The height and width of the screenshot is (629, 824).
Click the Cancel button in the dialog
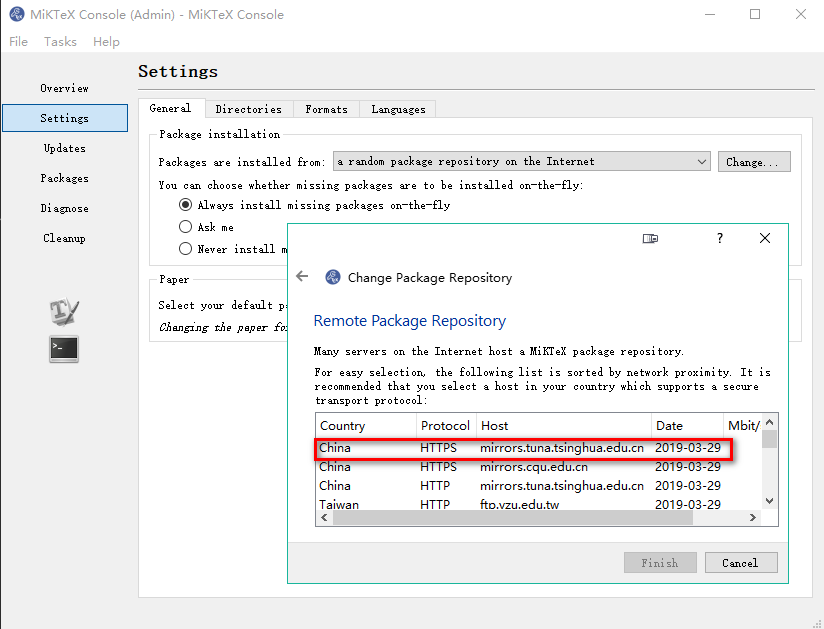741,563
